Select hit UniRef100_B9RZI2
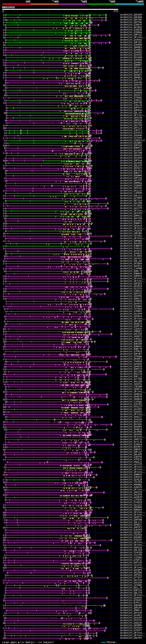146x644 pixels. [x=131, y=173]
